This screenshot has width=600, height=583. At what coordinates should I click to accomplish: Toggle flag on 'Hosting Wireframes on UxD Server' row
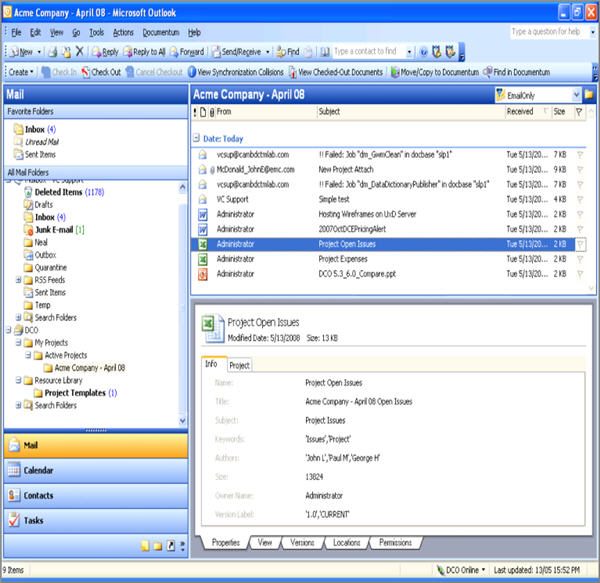[580, 214]
